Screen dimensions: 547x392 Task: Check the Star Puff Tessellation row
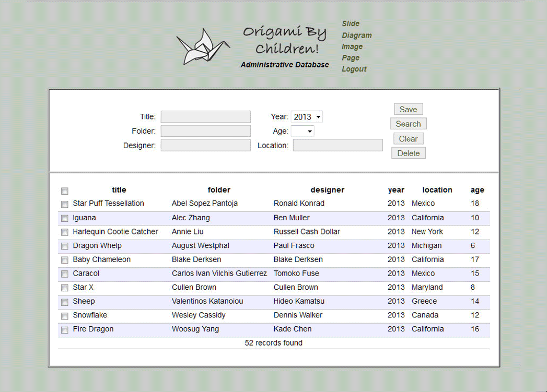[65, 204]
